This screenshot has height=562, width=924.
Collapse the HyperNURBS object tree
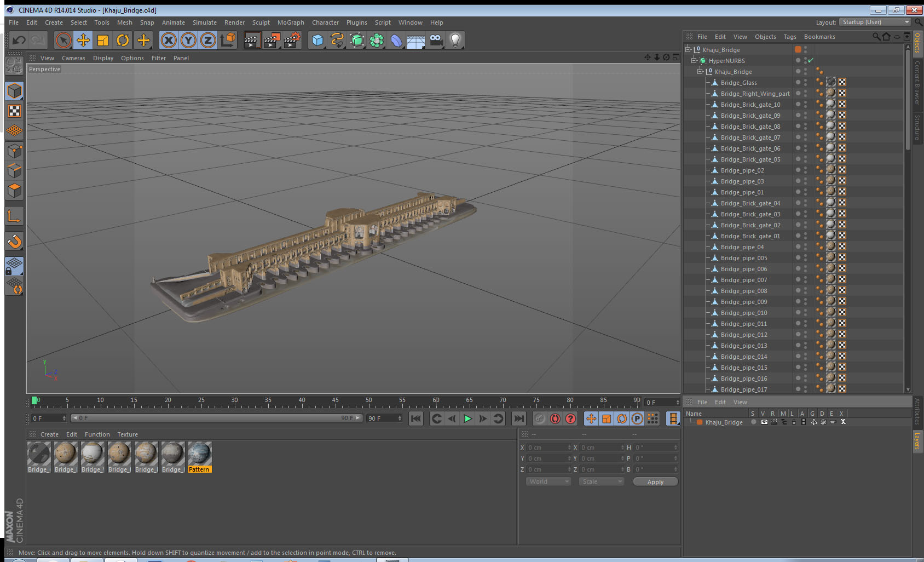(694, 60)
